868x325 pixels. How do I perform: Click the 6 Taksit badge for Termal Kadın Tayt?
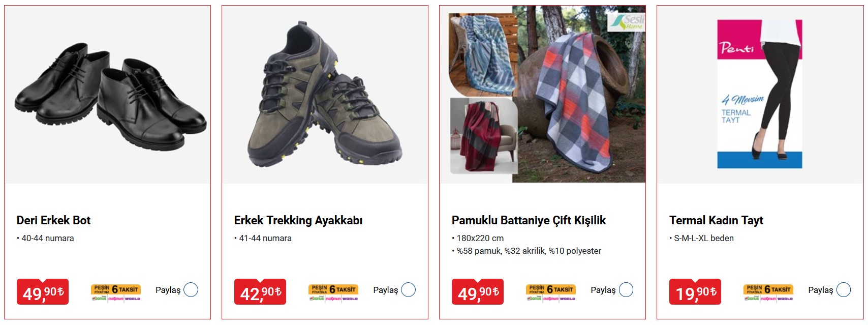pos(768,292)
